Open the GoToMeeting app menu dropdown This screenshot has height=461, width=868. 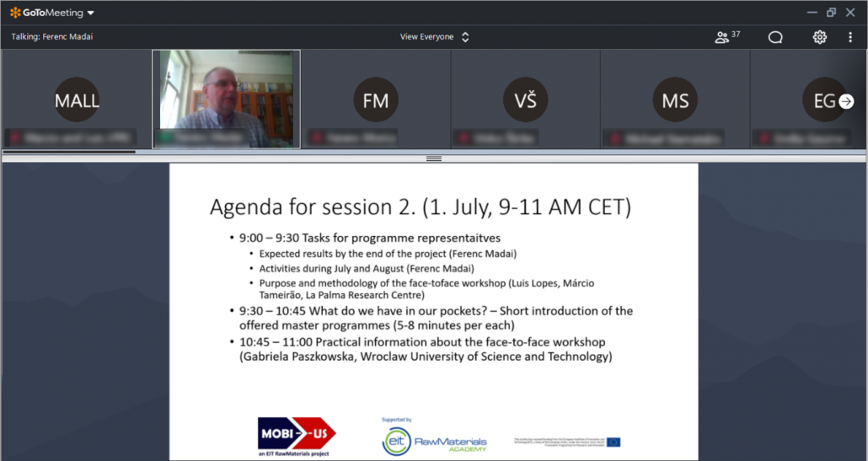click(90, 13)
